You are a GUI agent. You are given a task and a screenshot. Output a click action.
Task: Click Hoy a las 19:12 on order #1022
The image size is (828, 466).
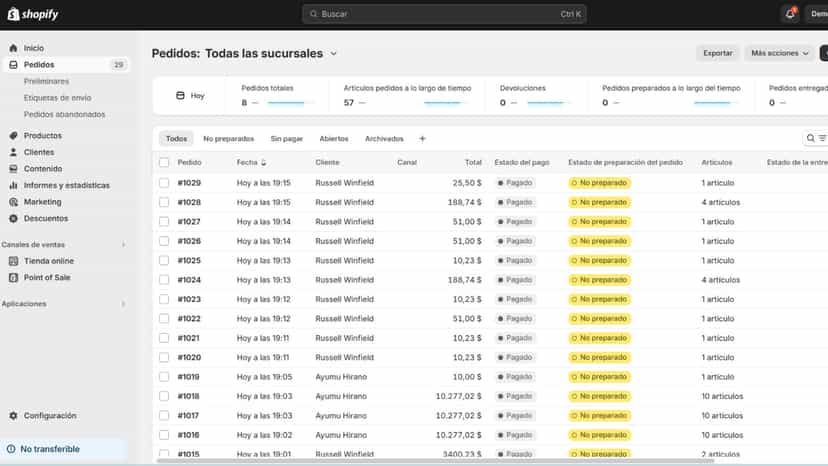pos(264,319)
